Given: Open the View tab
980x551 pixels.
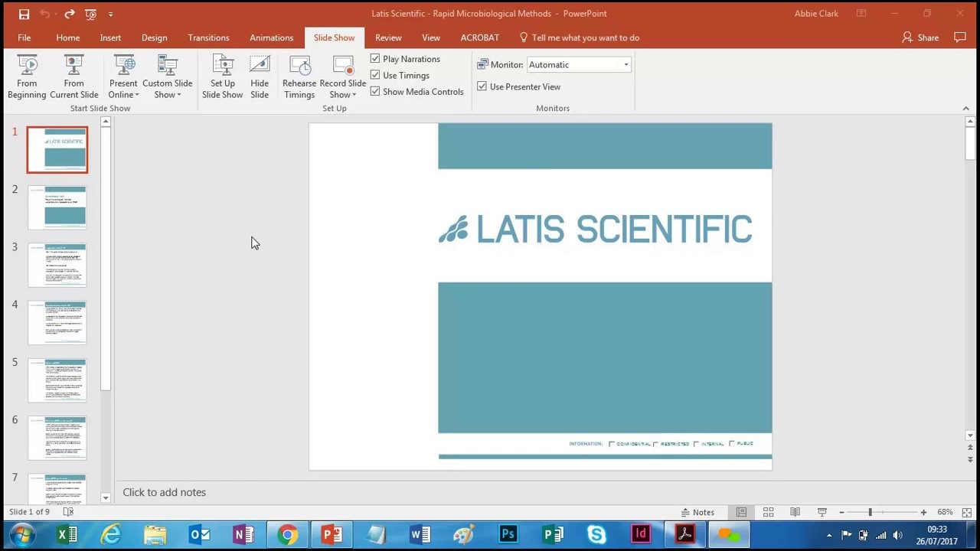Looking at the screenshot, I should [x=431, y=37].
